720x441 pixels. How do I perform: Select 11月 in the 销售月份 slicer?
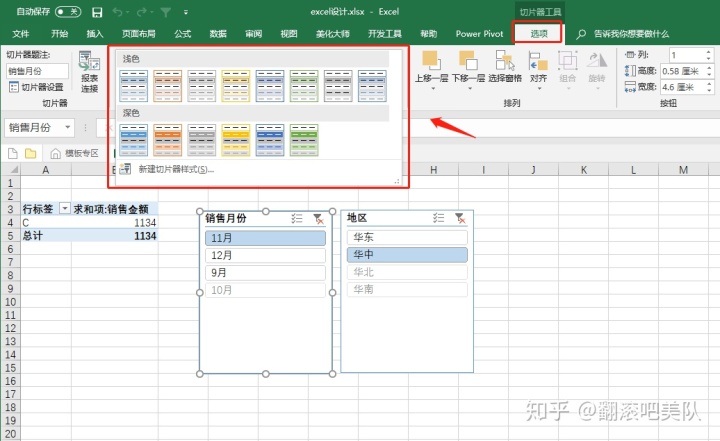265,238
